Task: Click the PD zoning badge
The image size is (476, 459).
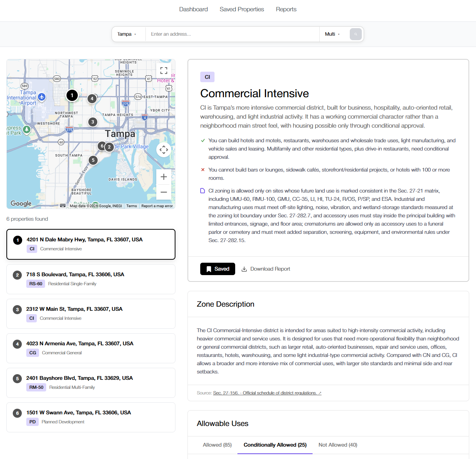Action: click(x=33, y=422)
